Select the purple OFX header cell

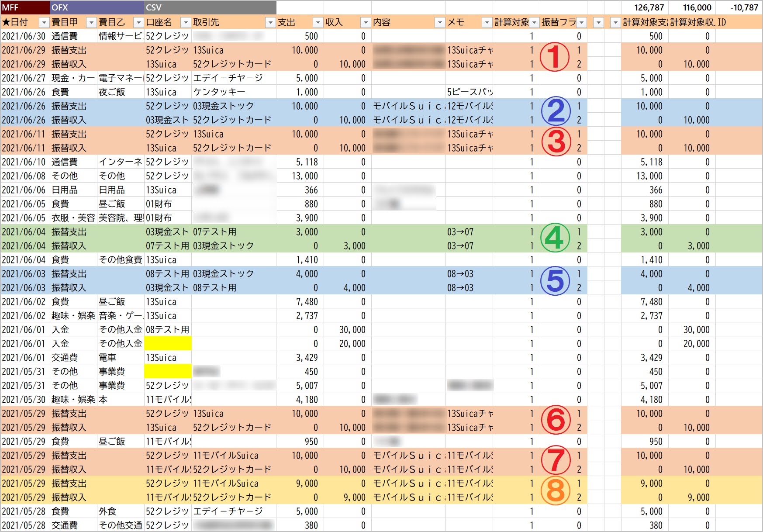click(97, 7)
